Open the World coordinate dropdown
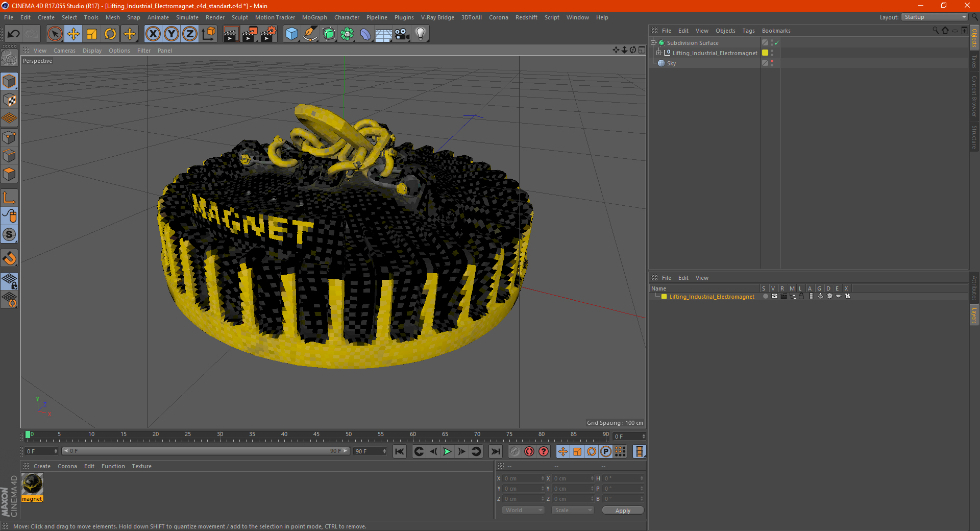This screenshot has width=980, height=531. tap(523, 510)
